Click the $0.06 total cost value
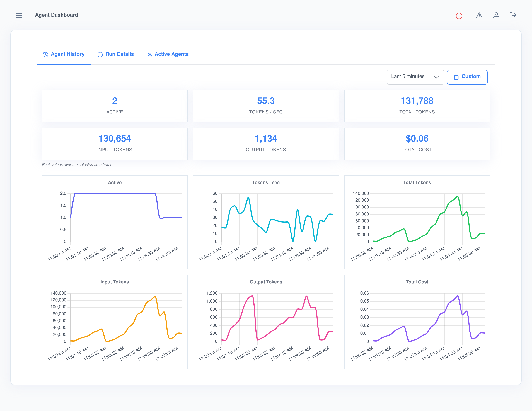This screenshot has height=411, width=532. [417, 139]
